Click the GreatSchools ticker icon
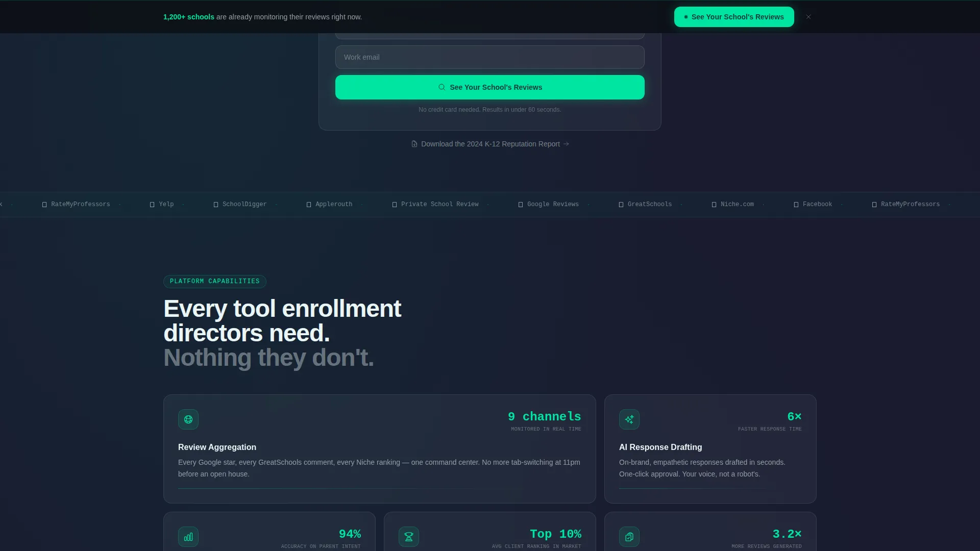The width and height of the screenshot is (980, 551). tap(621, 205)
